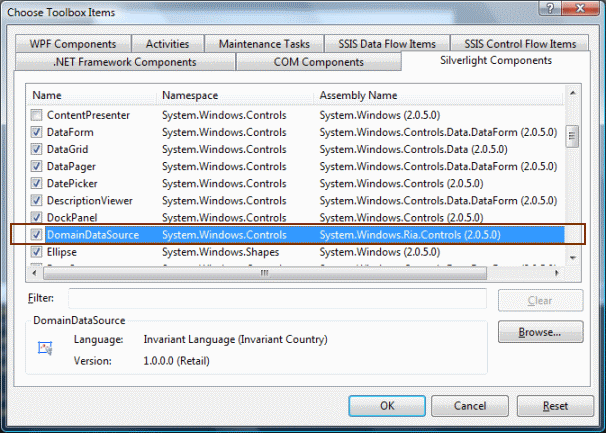
Task: Click the DomainDataSource component icon in details
Action: pos(44,348)
